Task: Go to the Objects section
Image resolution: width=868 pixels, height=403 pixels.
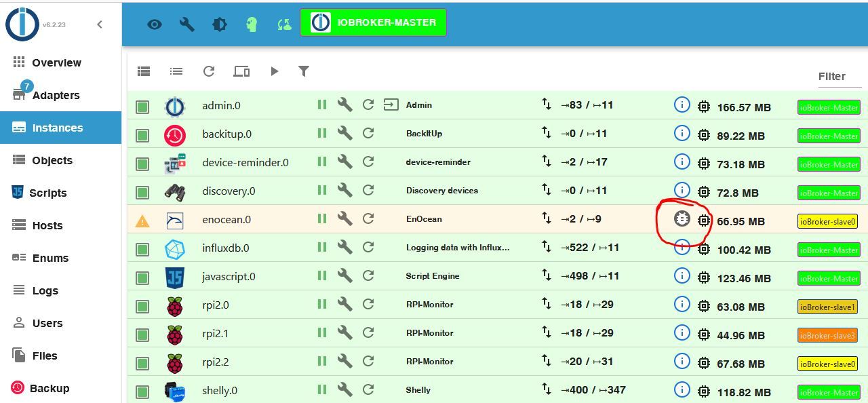Action: (x=60, y=160)
